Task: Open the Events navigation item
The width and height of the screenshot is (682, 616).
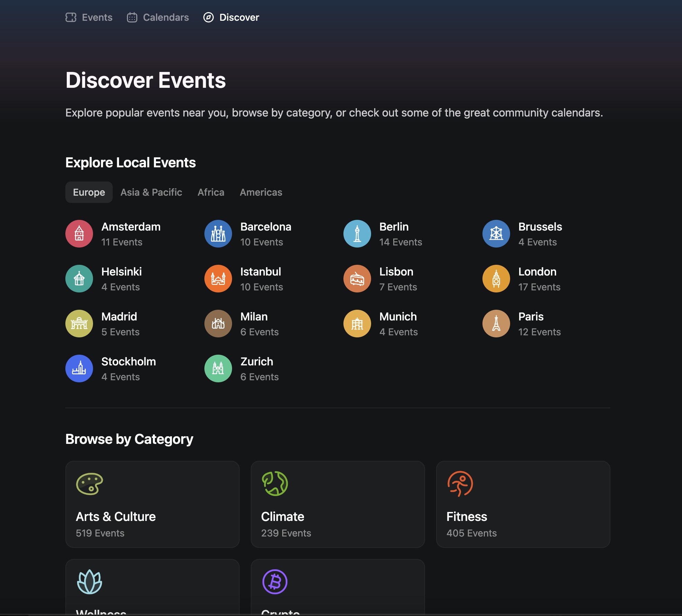Action: (89, 17)
